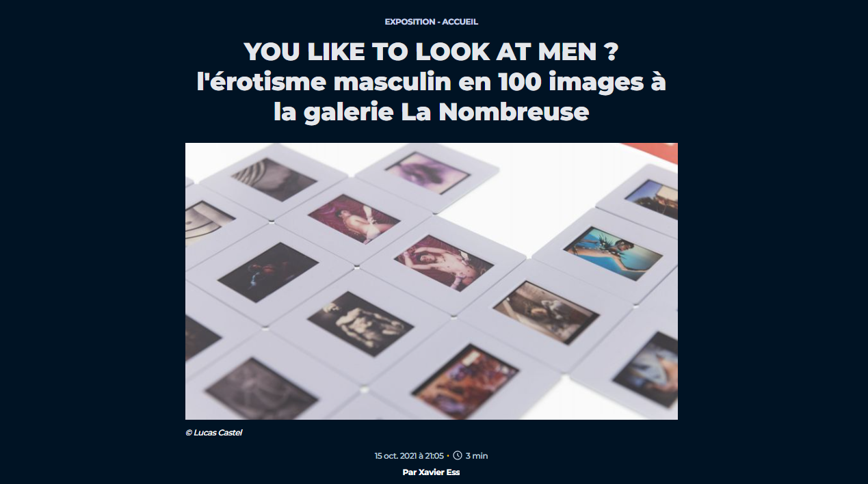Click the clock icon beside reading time

point(458,456)
